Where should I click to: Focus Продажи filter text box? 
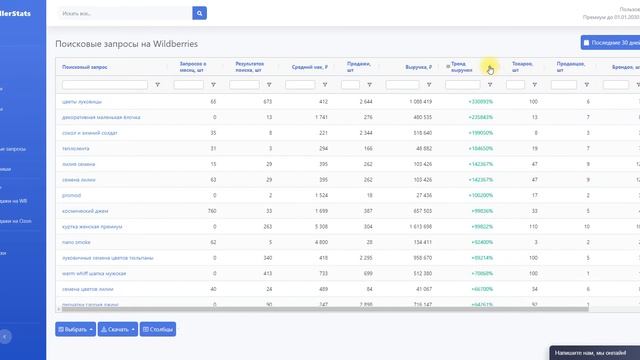click(x=350, y=84)
